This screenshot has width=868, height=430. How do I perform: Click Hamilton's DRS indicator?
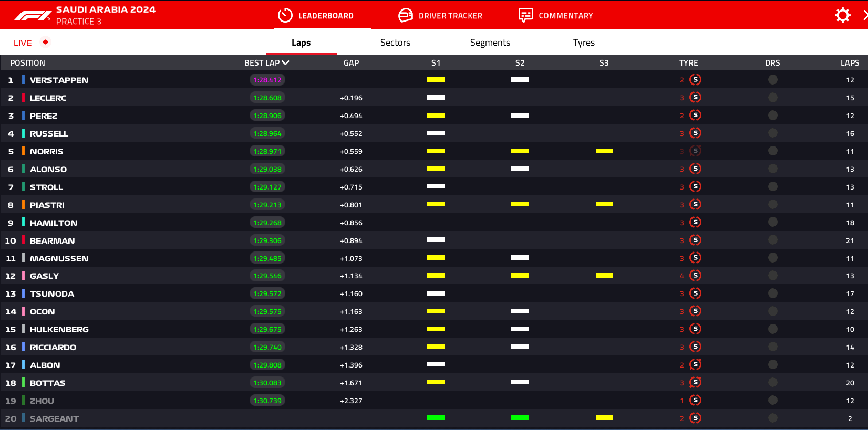(x=772, y=223)
